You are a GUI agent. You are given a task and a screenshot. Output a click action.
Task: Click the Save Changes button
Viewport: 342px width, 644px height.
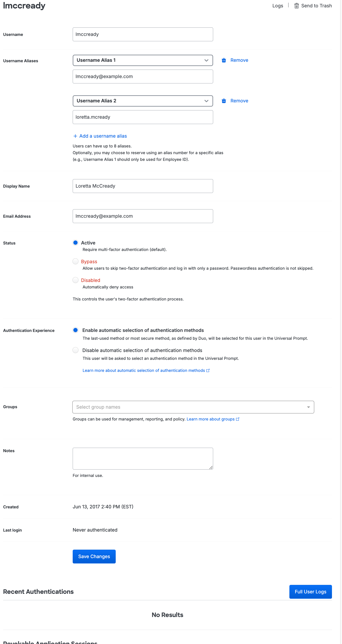click(94, 557)
